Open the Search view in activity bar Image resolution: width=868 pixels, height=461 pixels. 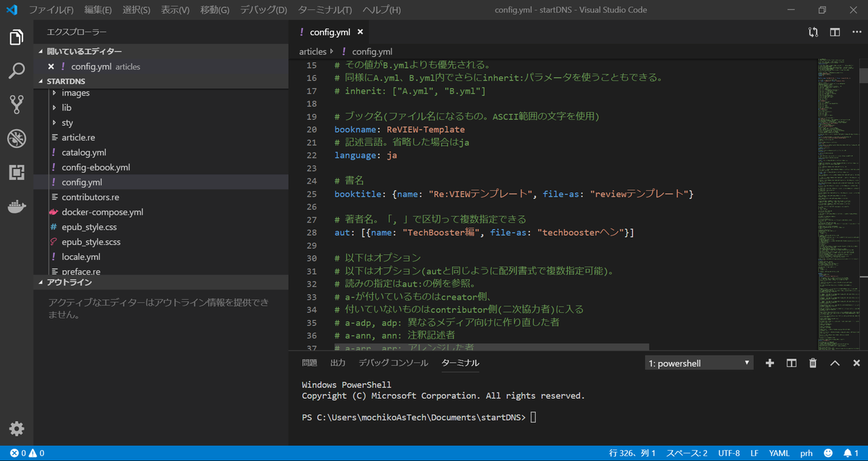click(17, 71)
